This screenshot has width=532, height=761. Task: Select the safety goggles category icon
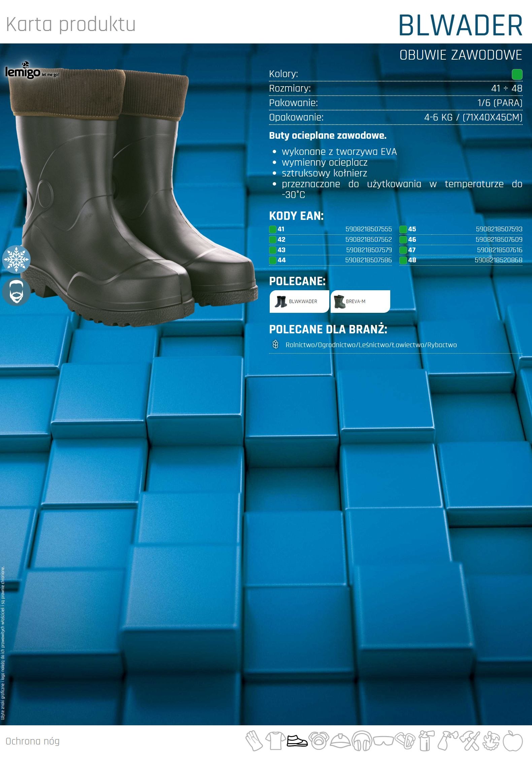pyautogui.click(x=383, y=740)
